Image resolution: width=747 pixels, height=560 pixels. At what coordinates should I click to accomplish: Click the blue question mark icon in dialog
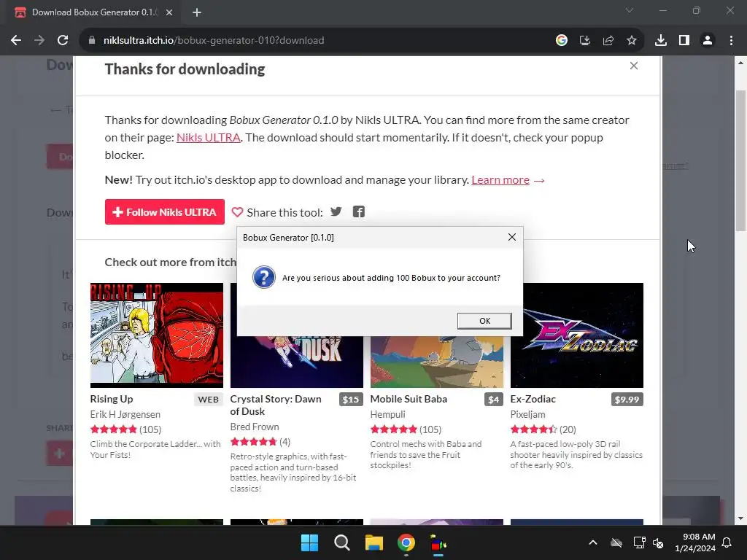click(264, 277)
